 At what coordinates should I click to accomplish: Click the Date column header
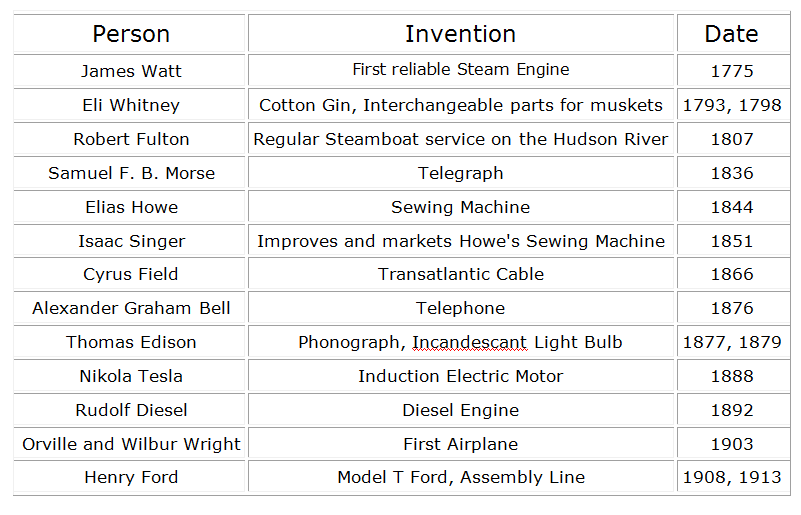pos(731,34)
